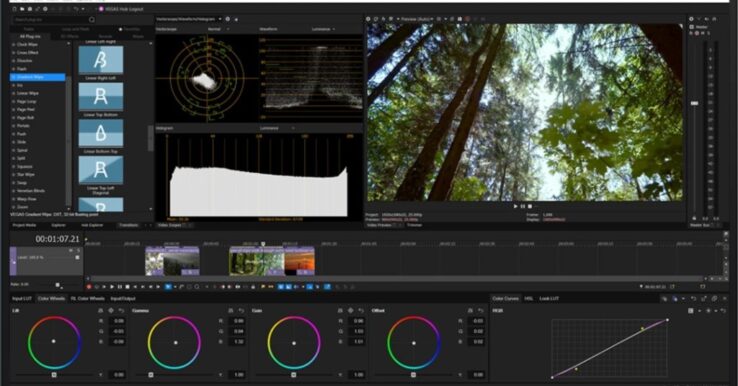The height and width of the screenshot is (386, 738).
Task: Toggle the track solo button on video track header
Action: (x=78, y=251)
